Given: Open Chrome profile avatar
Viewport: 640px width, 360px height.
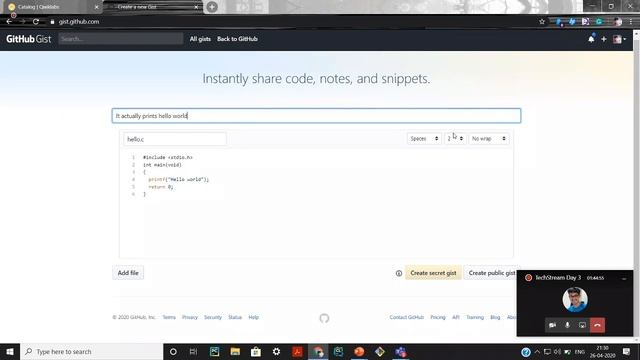Looking at the screenshot, I should [618, 22].
